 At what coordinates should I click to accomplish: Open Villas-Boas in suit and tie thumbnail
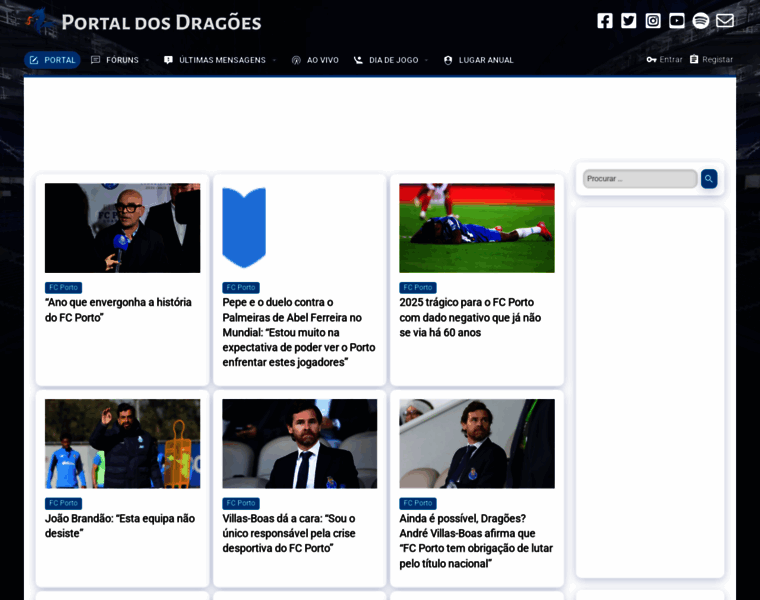coord(300,443)
